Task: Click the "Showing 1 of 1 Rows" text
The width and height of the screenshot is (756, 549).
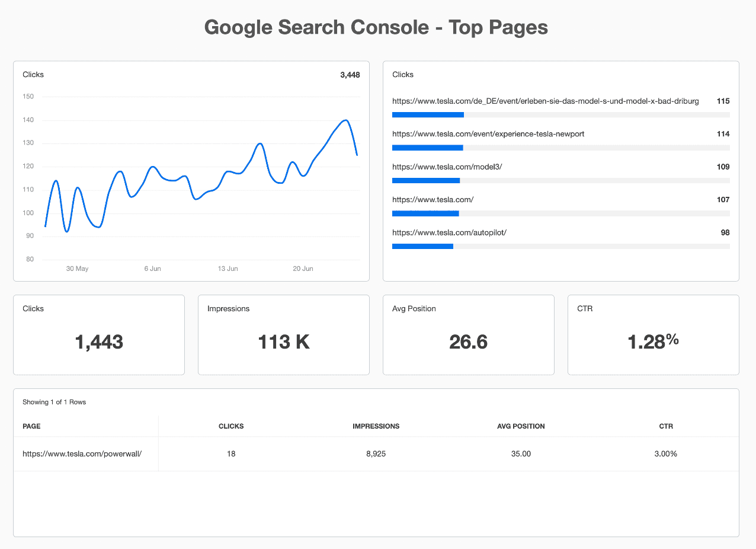Action: point(54,402)
